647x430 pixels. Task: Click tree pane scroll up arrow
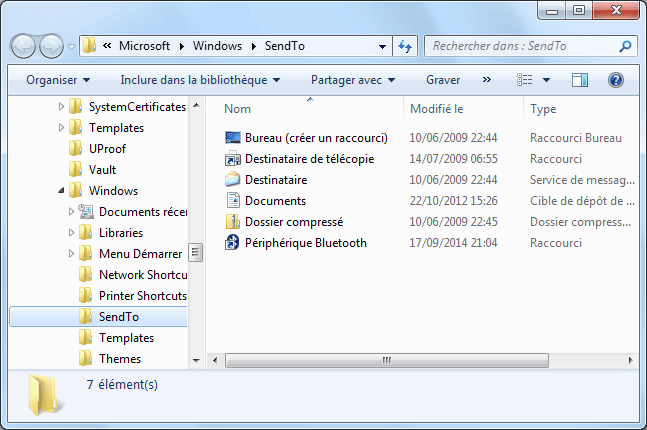pyautogui.click(x=196, y=105)
